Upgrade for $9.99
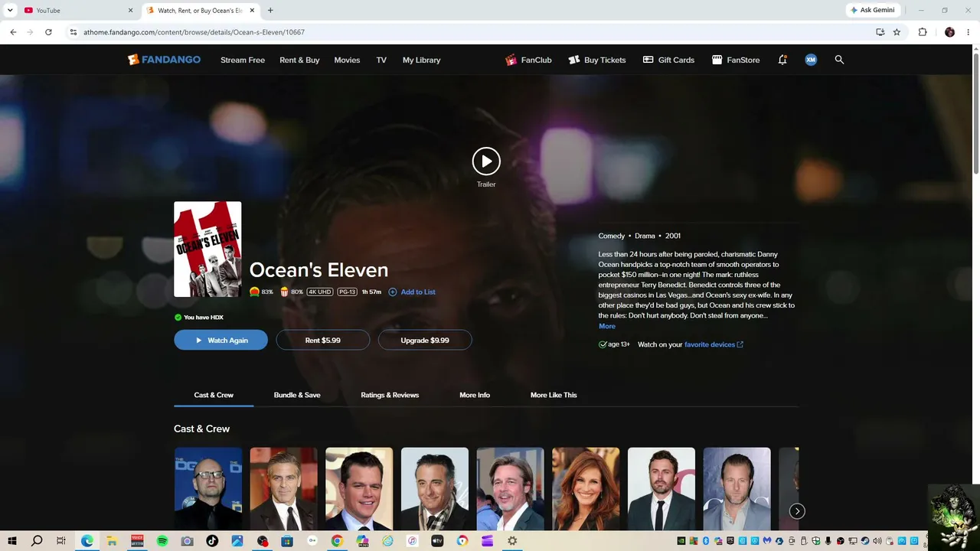The height and width of the screenshot is (551, 980). click(425, 340)
